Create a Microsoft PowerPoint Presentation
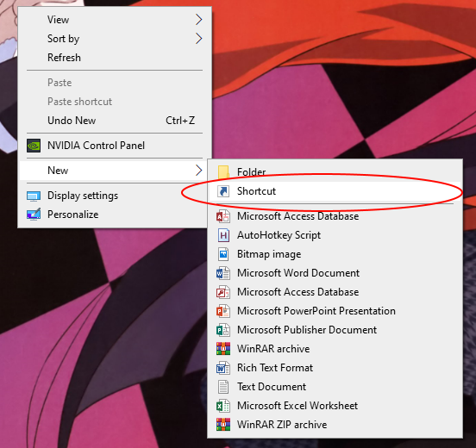Image resolution: width=476 pixels, height=448 pixels. click(335, 311)
